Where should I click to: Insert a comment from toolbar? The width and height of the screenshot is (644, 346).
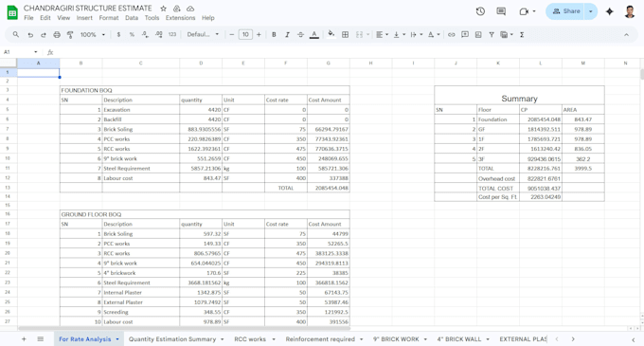pyautogui.click(x=465, y=35)
